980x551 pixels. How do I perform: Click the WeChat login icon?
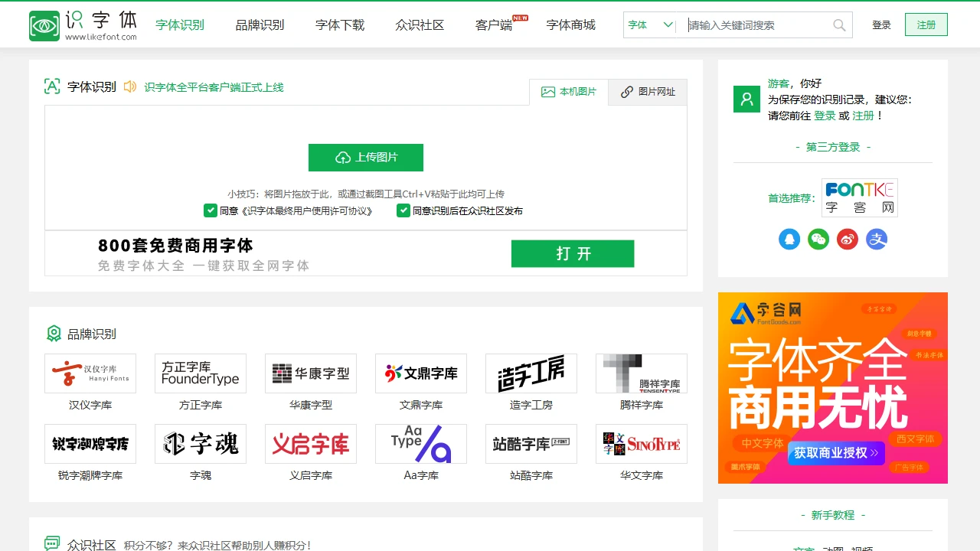click(x=818, y=239)
